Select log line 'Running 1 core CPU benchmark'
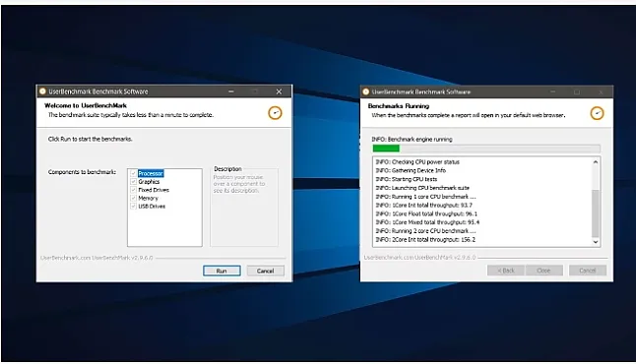Image resolution: width=636 pixels, height=364 pixels. pyautogui.click(x=425, y=197)
